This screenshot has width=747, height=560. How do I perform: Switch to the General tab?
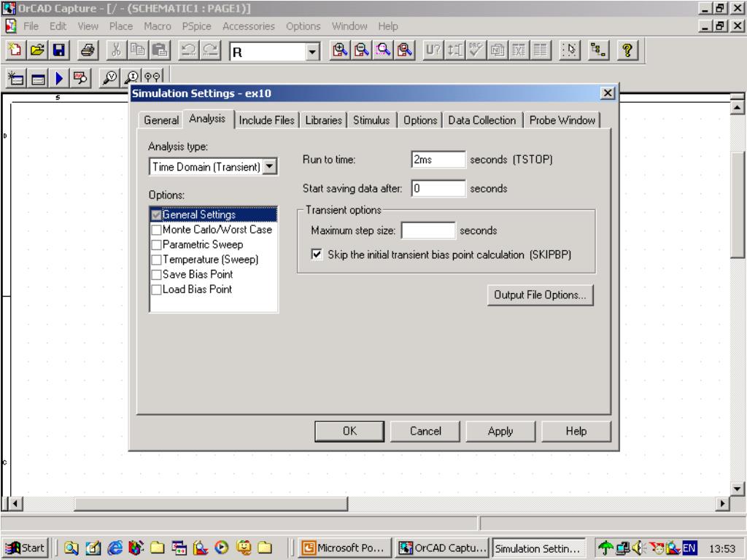(x=161, y=120)
